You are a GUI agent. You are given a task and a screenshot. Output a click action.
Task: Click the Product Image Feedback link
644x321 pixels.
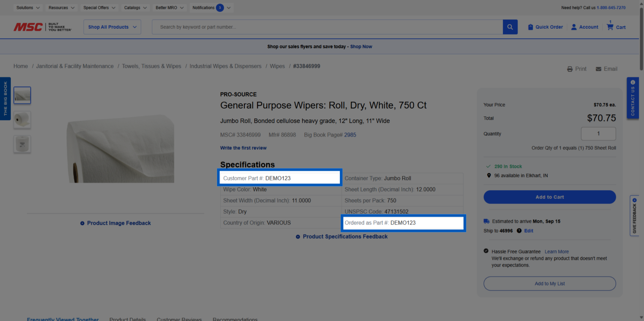[119, 223]
